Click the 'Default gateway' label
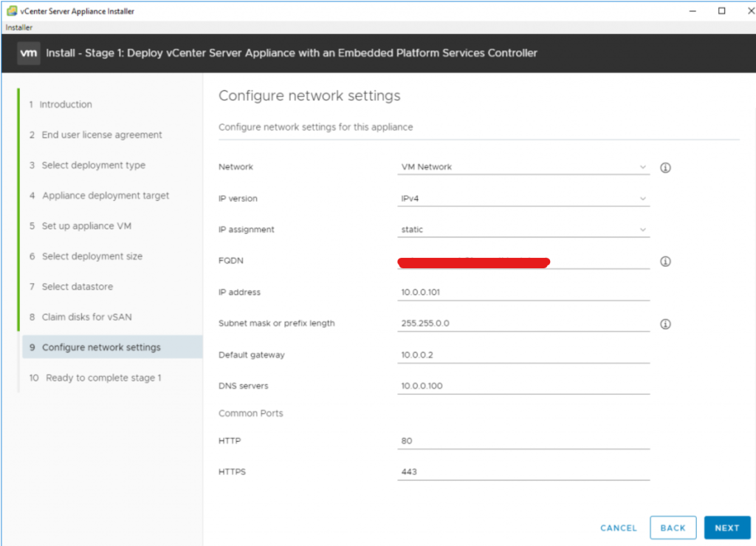 point(252,355)
